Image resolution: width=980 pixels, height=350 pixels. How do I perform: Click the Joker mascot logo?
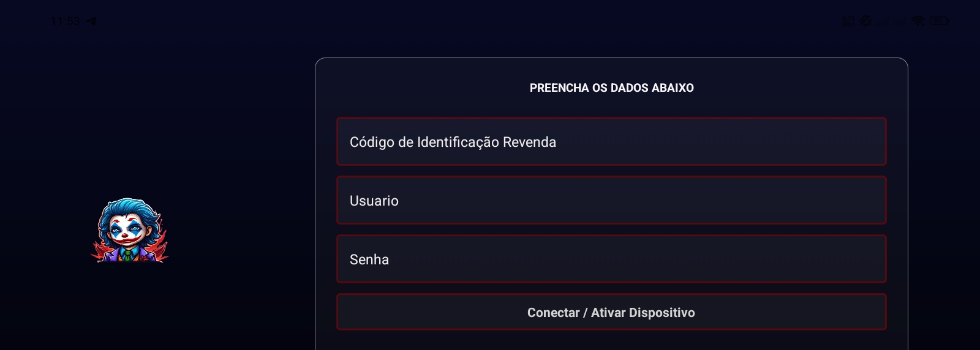pos(129,231)
